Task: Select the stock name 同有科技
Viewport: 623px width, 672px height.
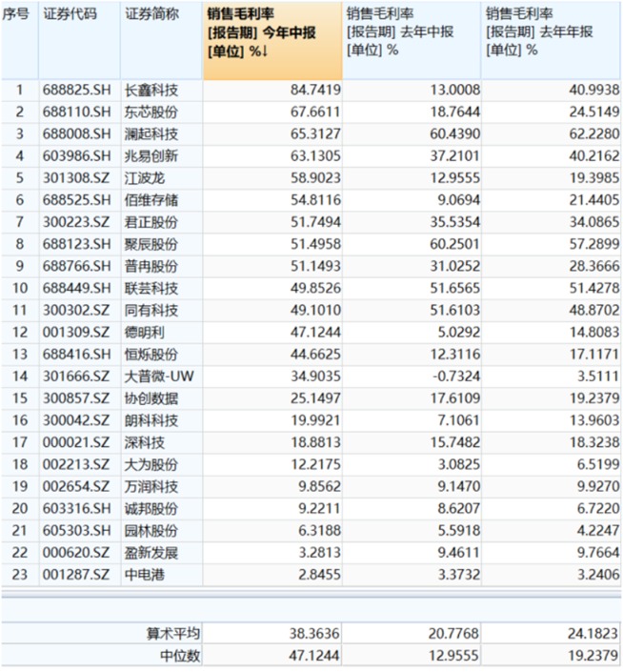Action: coord(151,311)
